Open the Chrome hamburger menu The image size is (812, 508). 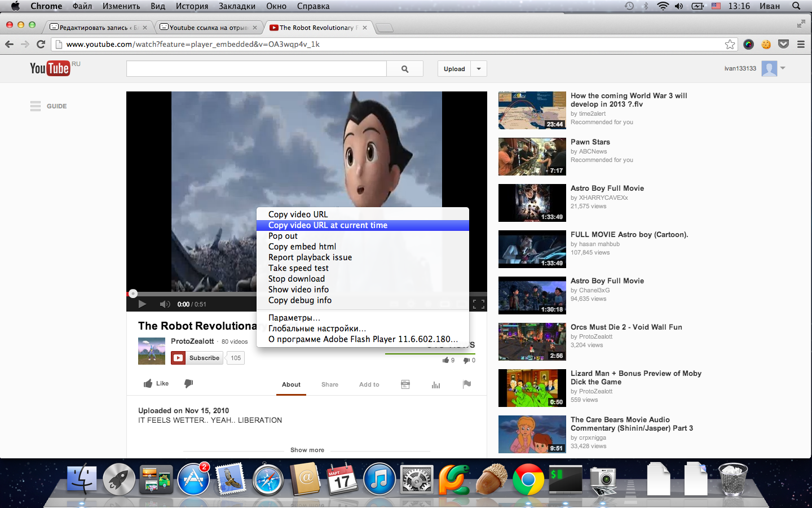click(x=801, y=44)
